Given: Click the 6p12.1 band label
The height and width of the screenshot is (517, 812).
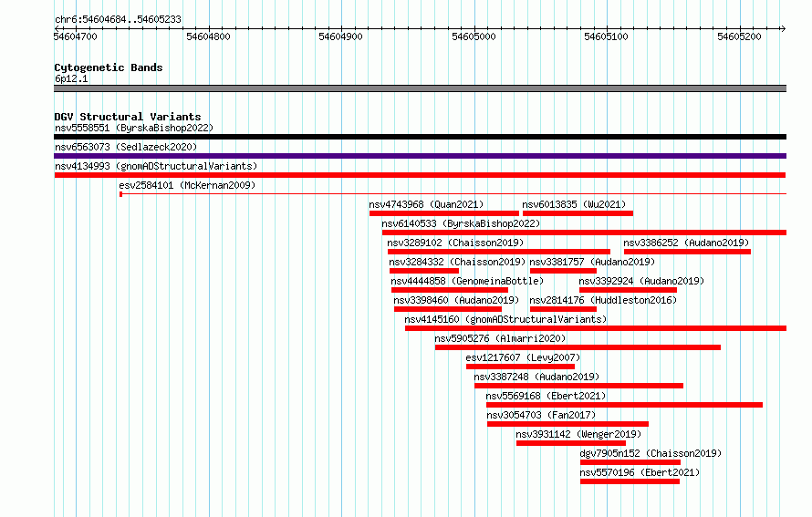Looking at the screenshot, I should click(x=71, y=78).
